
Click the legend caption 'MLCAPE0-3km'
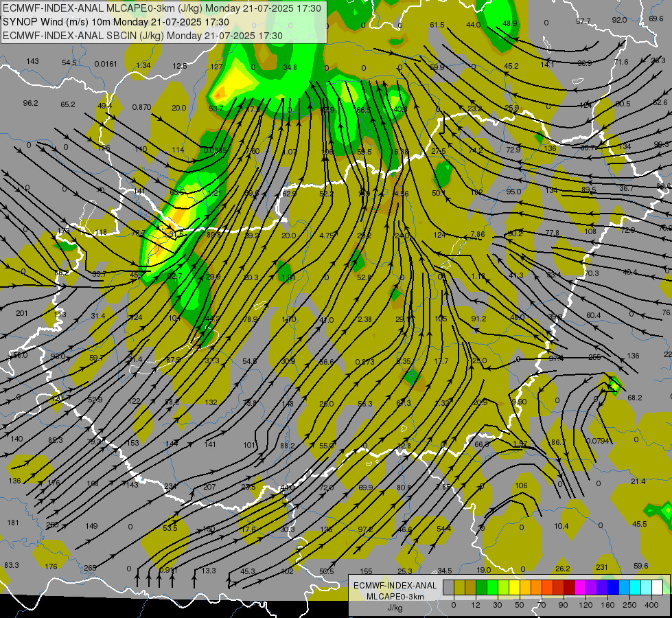395,597
